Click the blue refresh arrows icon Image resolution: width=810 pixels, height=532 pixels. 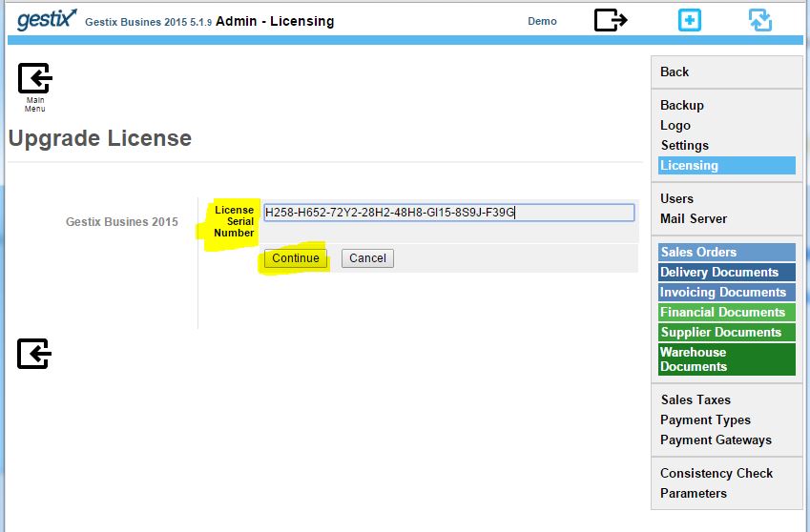(760, 21)
